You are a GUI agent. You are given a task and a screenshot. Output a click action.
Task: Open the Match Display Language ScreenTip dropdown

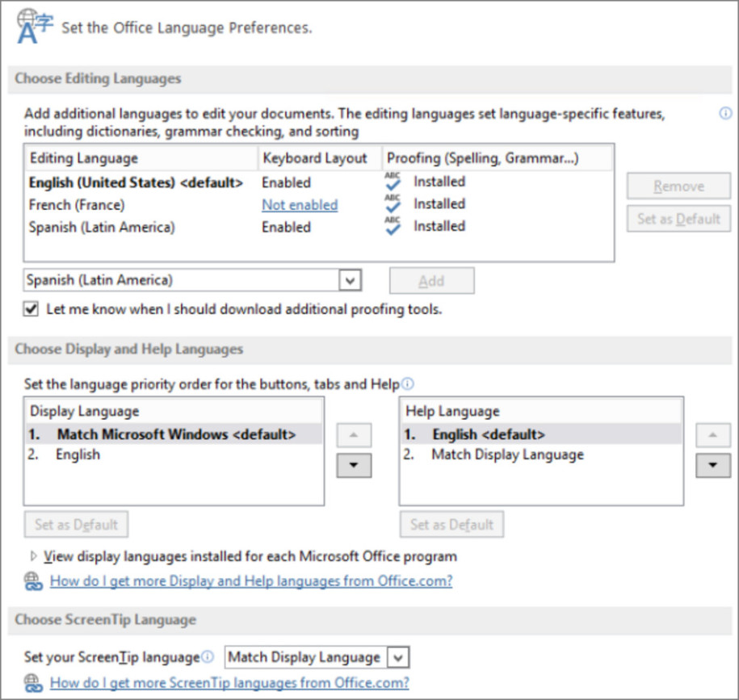coord(400,656)
